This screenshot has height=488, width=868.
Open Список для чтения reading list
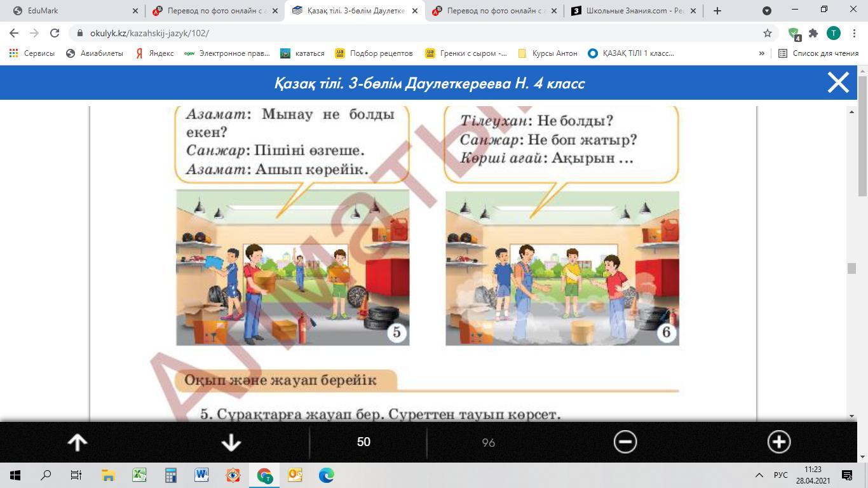[x=818, y=53]
